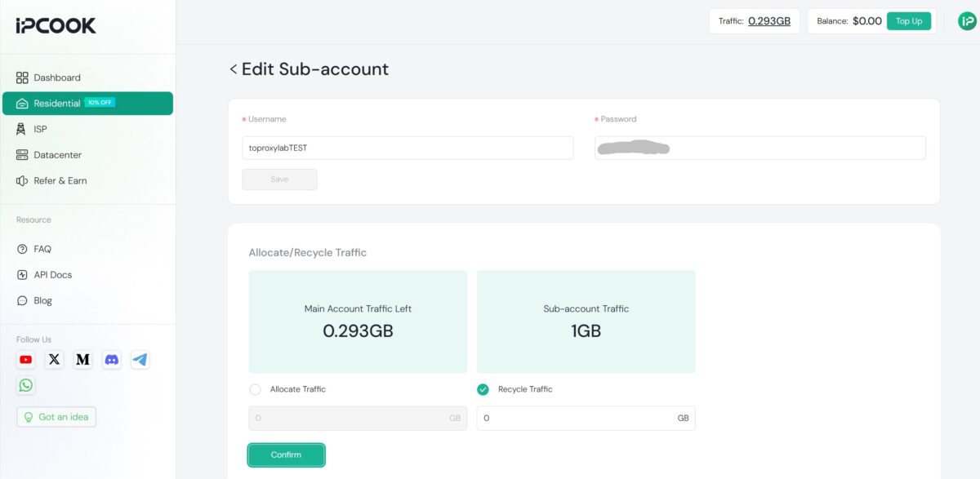Select the Recycle Traffic radio button
The height and width of the screenshot is (479, 980).
tap(483, 389)
